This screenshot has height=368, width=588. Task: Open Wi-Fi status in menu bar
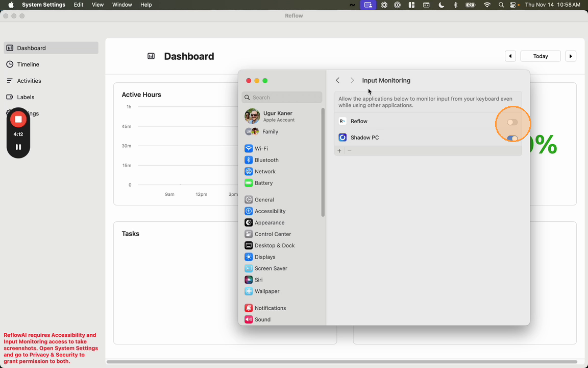click(x=487, y=5)
